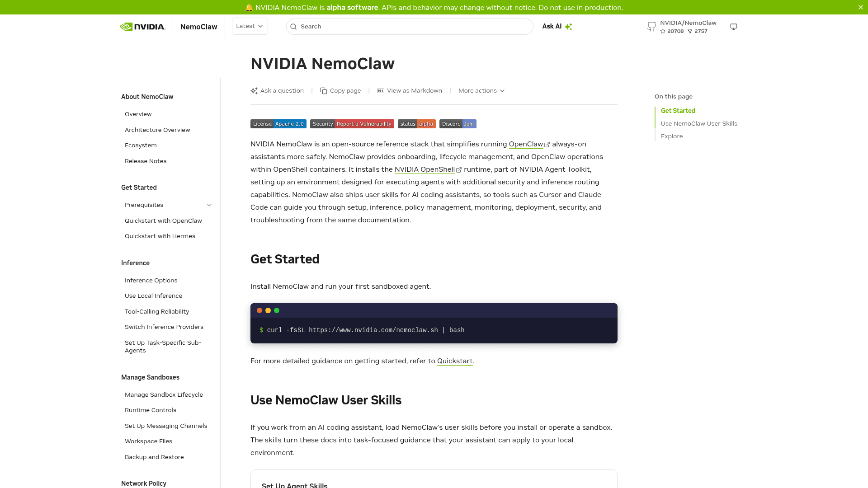This screenshot has height=488, width=868.
Task: Click the About NemoClaw sidebar heading
Action: click(x=147, y=97)
